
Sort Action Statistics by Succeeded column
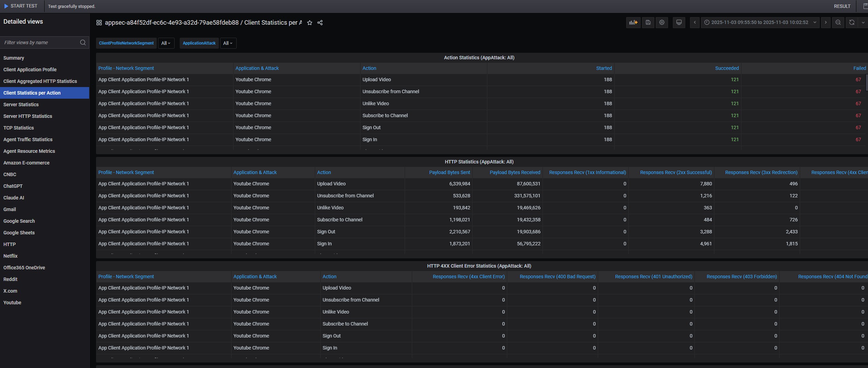(x=727, y=68)
